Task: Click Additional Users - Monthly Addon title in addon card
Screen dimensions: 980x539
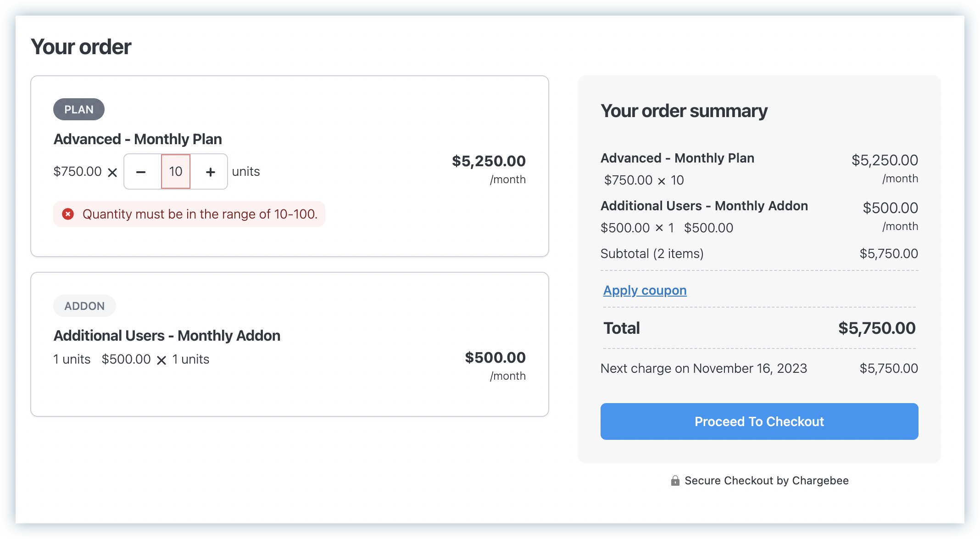Action: tap(167, 336)
